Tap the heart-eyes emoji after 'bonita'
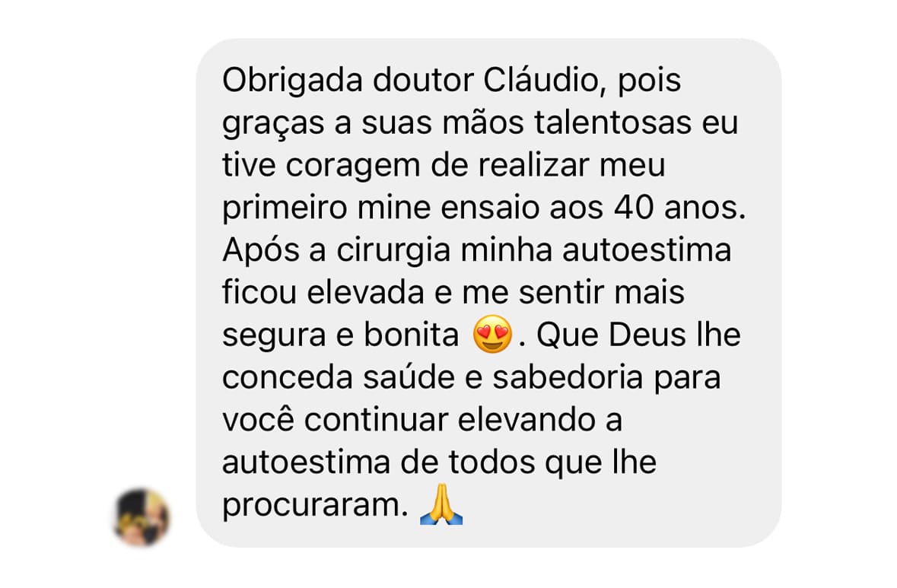 click(x=492, y=334)
